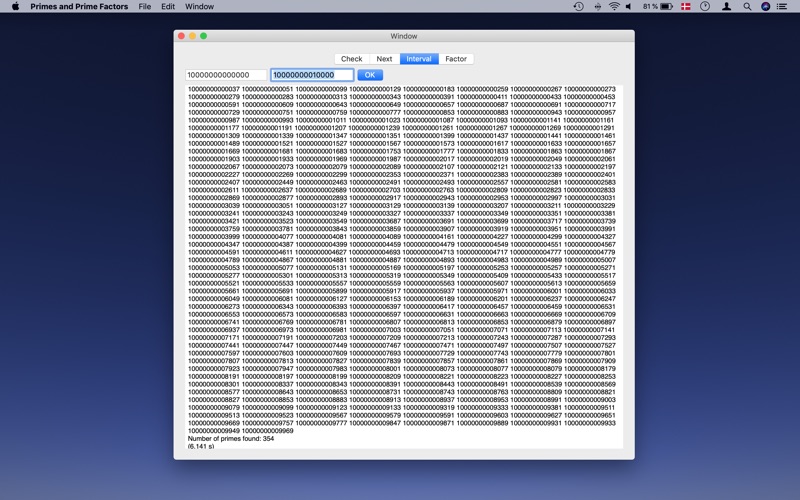800x500 pixels.
Task: Switch to the Next mode
Action: 384,59
